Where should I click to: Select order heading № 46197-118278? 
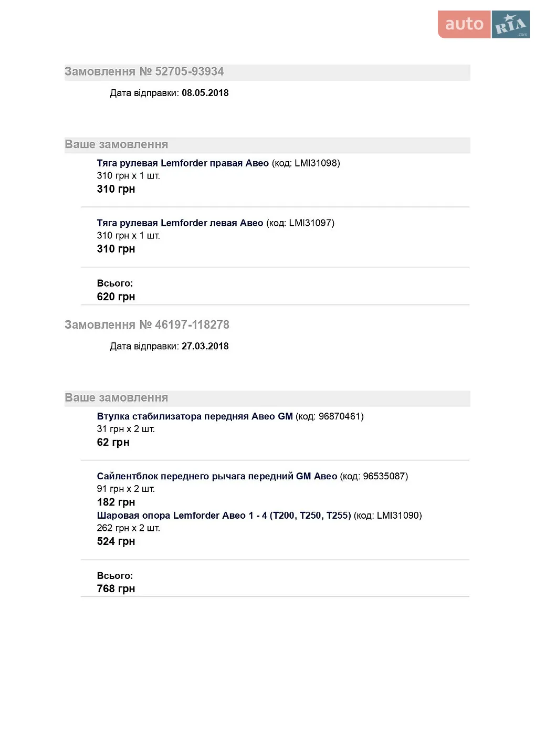pyautogui.click(x=147, y=325)
